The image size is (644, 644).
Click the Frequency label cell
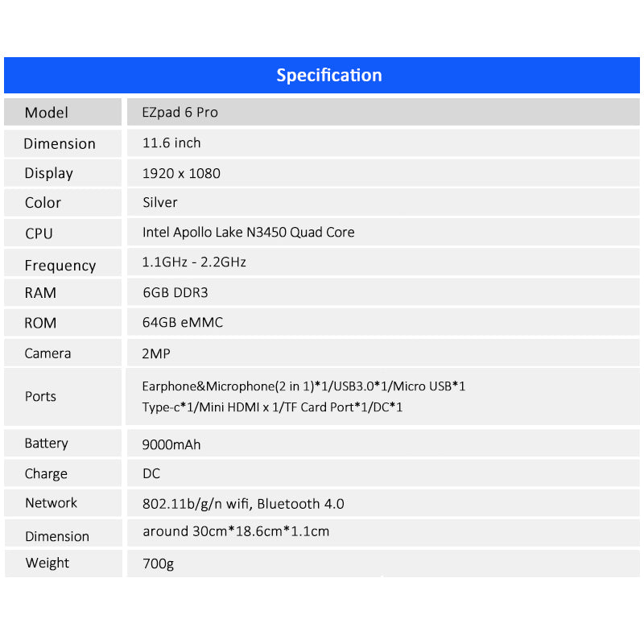(60, 266)
